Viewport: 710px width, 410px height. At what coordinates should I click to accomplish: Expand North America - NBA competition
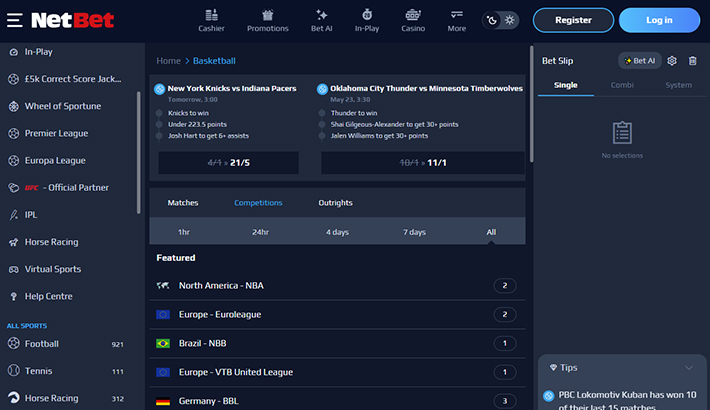pyautogui.click(x=337, y=285)
